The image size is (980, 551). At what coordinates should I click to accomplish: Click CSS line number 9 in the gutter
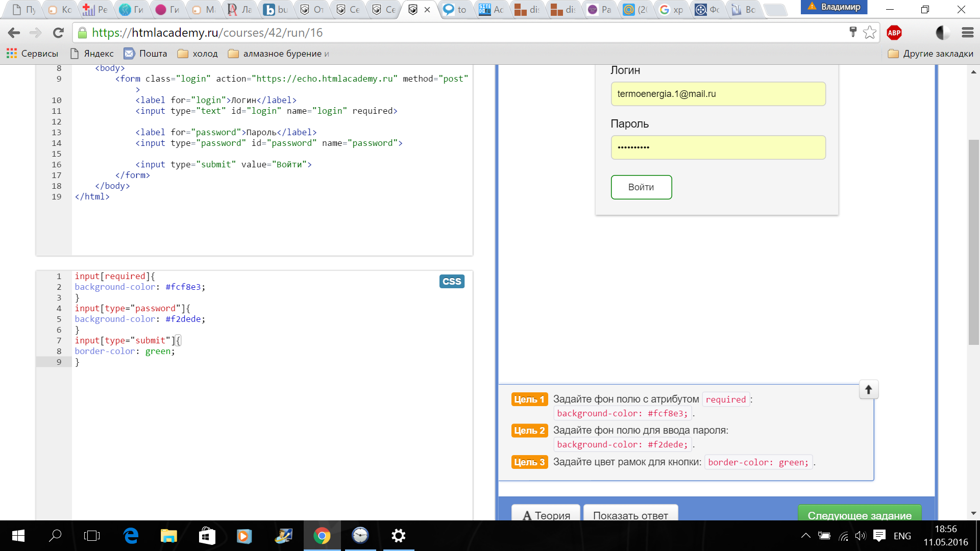(59, 362)
